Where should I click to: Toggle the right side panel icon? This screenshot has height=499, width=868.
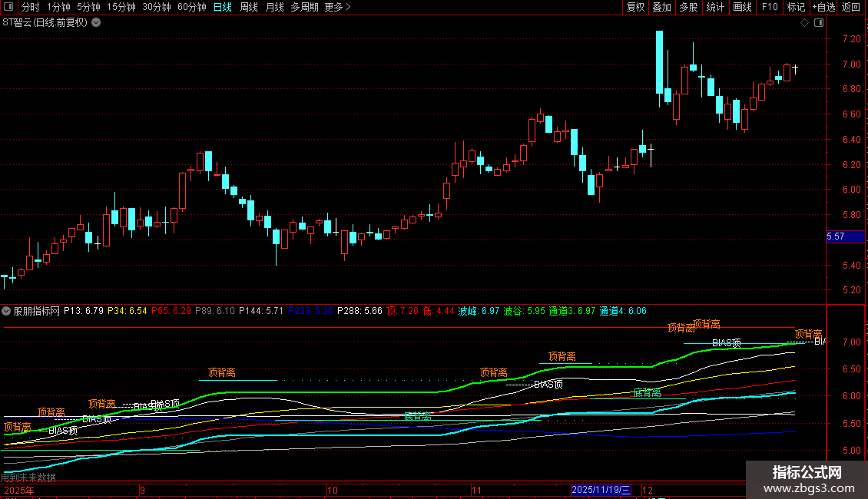819,23
